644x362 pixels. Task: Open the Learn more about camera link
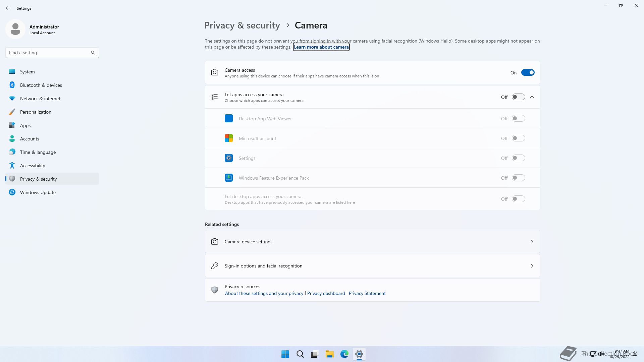coord(321,47)
